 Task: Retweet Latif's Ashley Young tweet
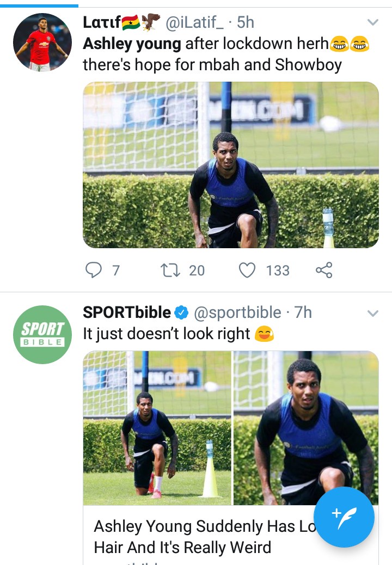(x=170, y=270)
